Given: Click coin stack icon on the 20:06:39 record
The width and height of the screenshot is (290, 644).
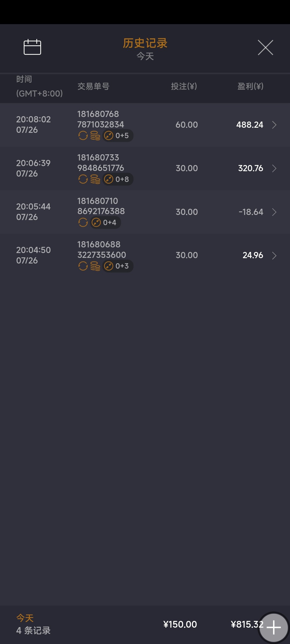Looking at the screenshot, I should (95, 179).
